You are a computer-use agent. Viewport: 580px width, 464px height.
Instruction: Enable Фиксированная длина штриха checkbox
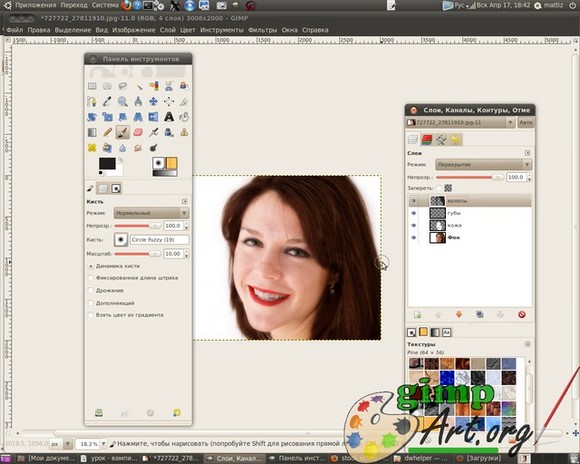click(x=91, y=278)
